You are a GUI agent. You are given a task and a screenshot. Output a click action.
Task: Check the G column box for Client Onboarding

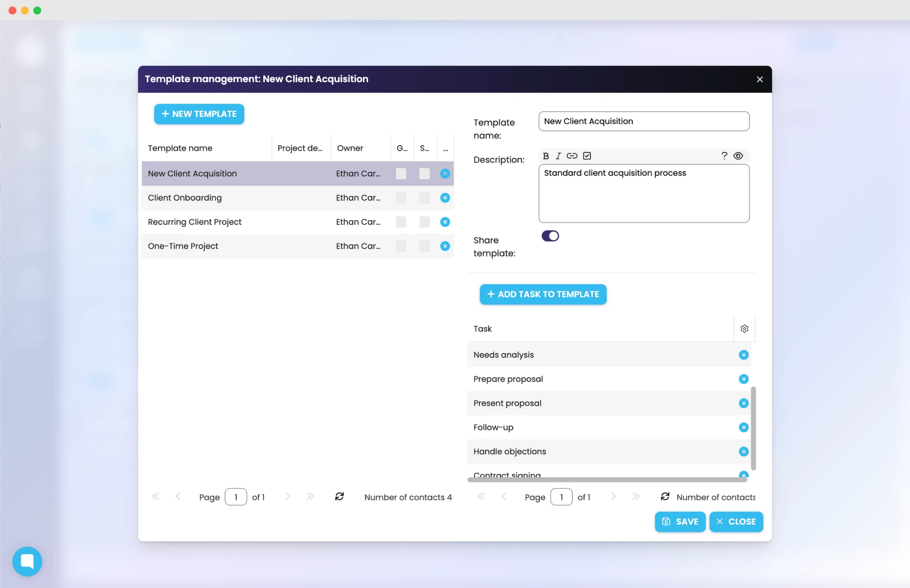401,198
